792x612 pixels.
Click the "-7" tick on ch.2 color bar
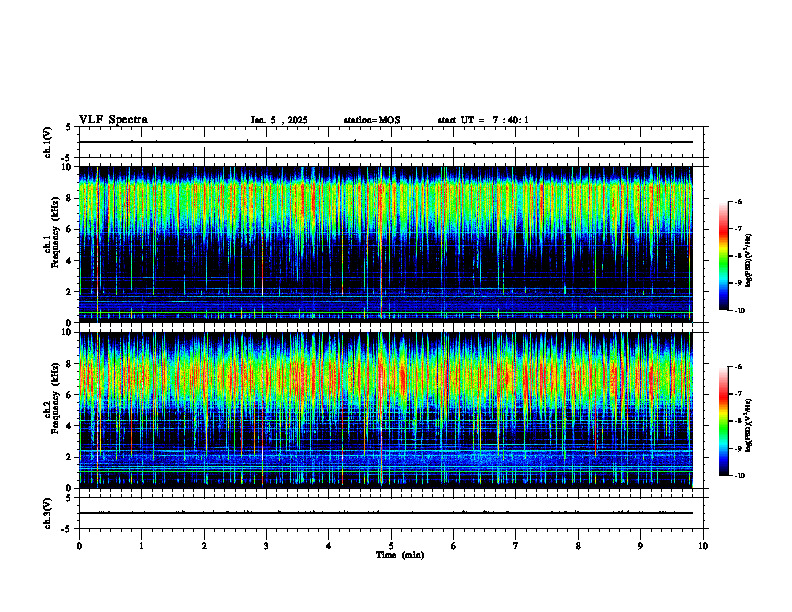(x=738, y=394)
